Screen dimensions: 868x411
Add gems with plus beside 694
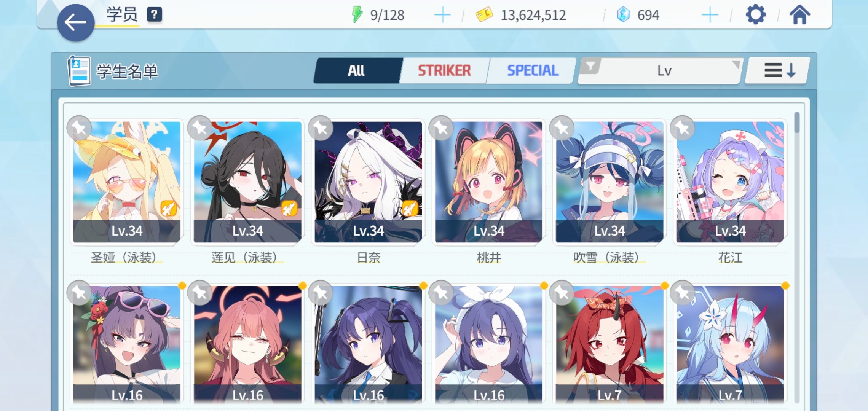710,15
